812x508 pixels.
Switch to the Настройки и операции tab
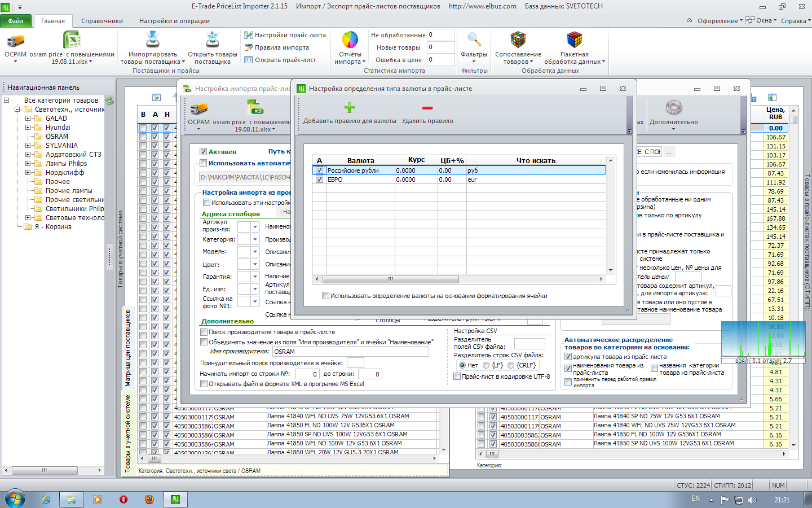(175, 21)
